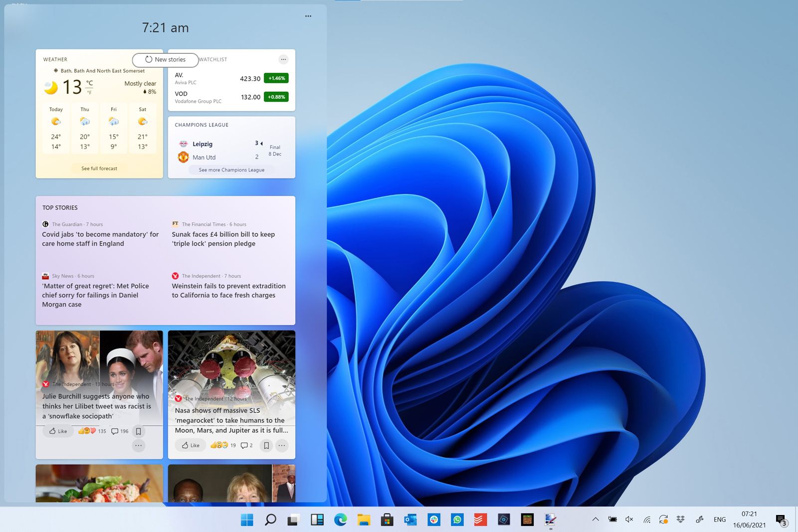Bookmark the Nasa megarocket article
This screenshot has width=798, height=532.
266,445
